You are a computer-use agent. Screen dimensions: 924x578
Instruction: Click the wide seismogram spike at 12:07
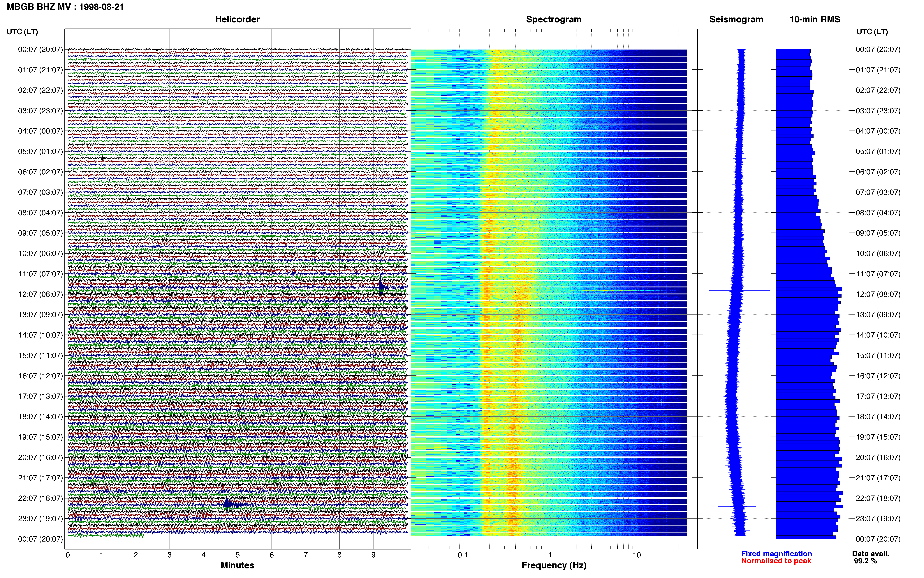pos(739,291)
